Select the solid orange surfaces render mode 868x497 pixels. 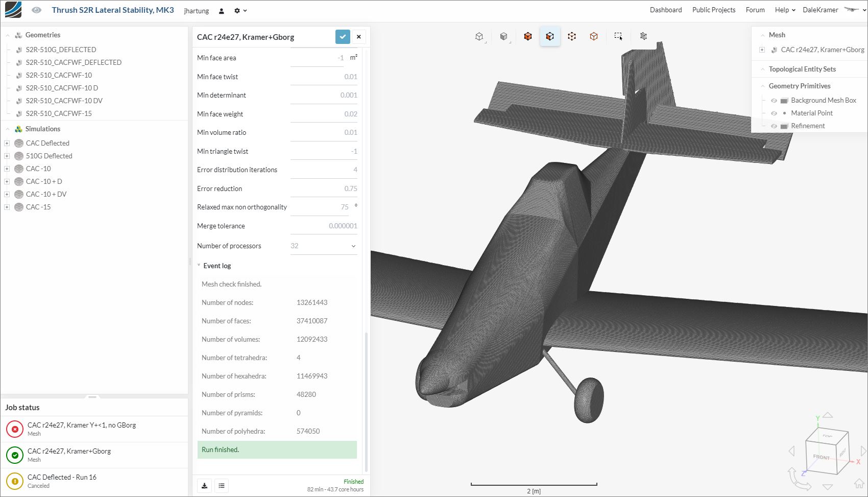[x=528, y=36]
